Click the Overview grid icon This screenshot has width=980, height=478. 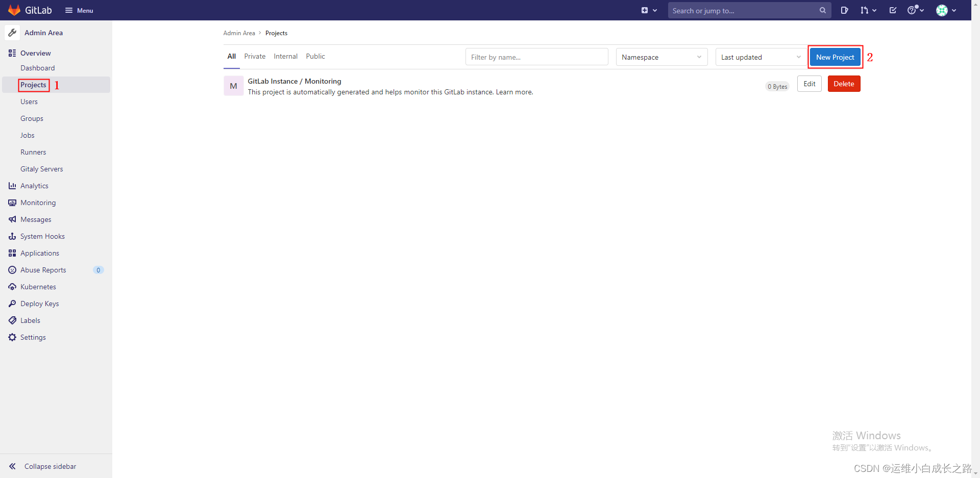pos(12,53)
